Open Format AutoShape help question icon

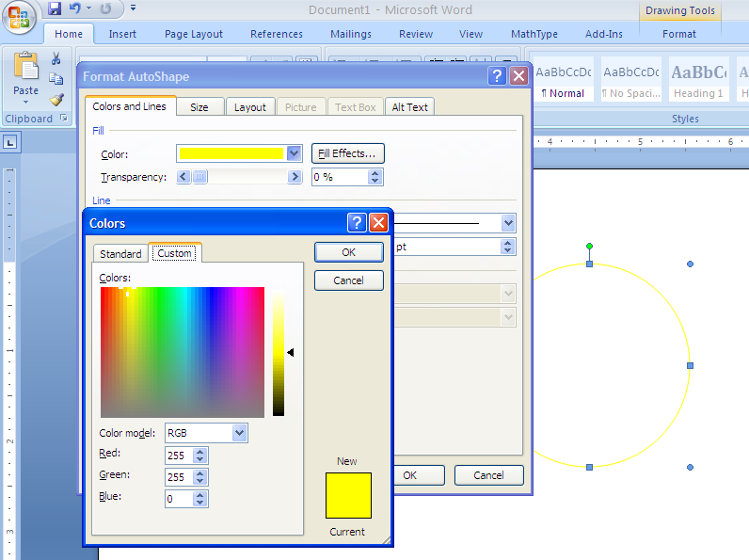[x=497, y=76]
